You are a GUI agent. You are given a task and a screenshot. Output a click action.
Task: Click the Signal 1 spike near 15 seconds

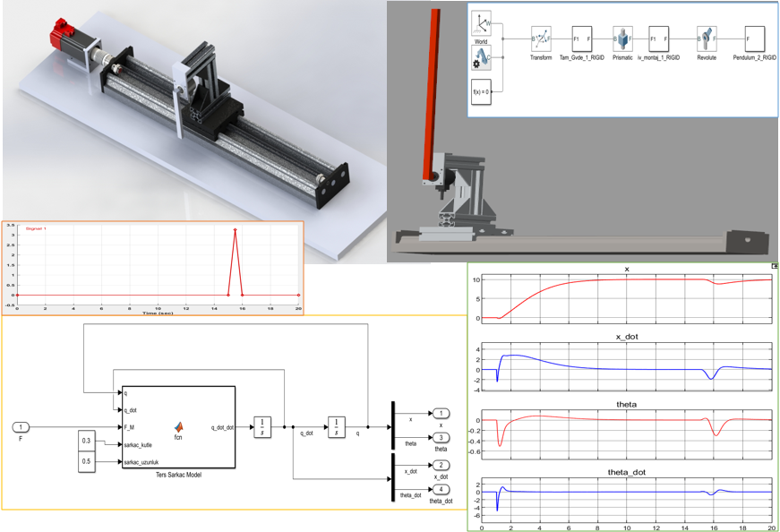[235, 231]
